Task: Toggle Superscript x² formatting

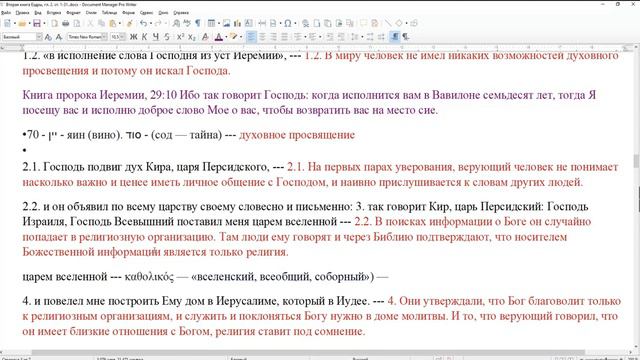Action: [180, 37]
